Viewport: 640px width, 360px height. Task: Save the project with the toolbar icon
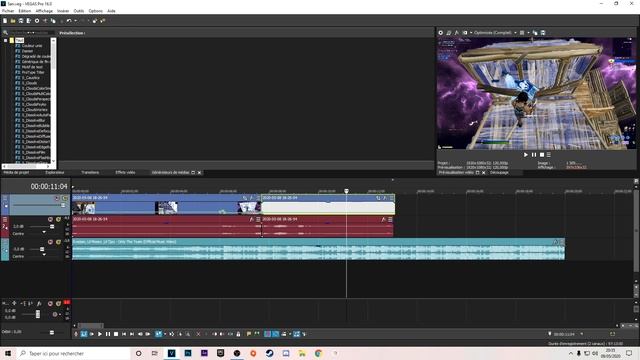click(x=21, y=20)
